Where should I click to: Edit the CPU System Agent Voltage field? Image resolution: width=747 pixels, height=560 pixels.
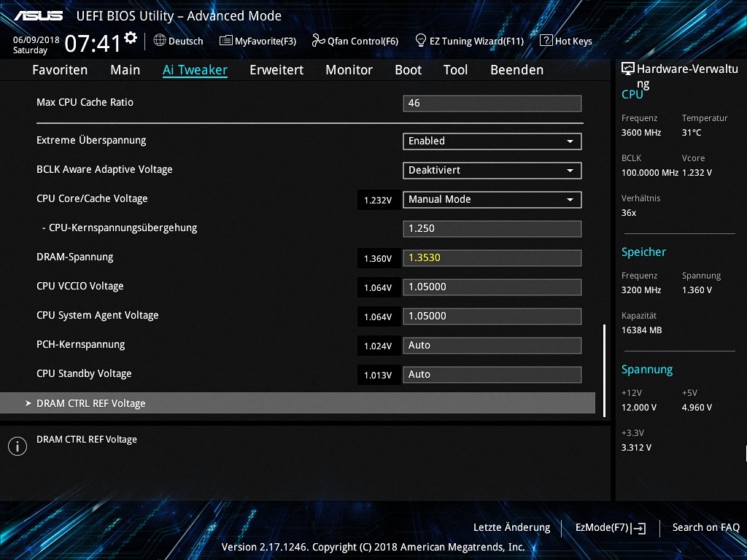click(x=492, y=316)
